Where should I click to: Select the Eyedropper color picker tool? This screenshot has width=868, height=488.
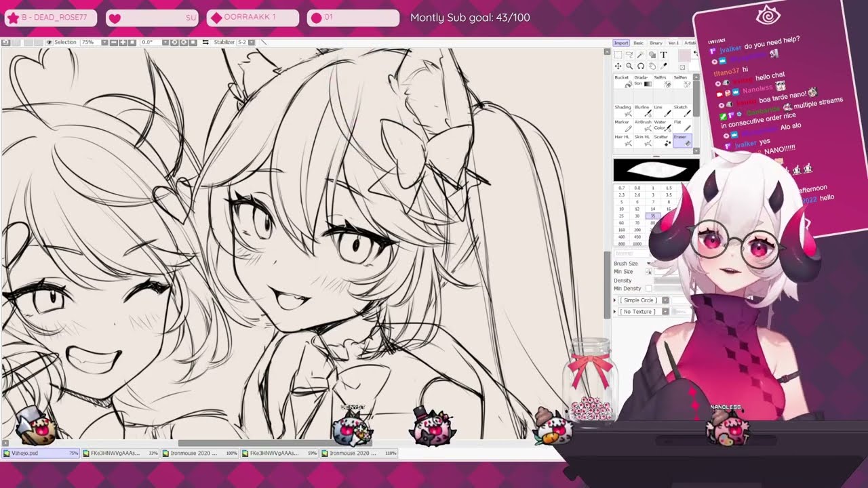(664, 66)
